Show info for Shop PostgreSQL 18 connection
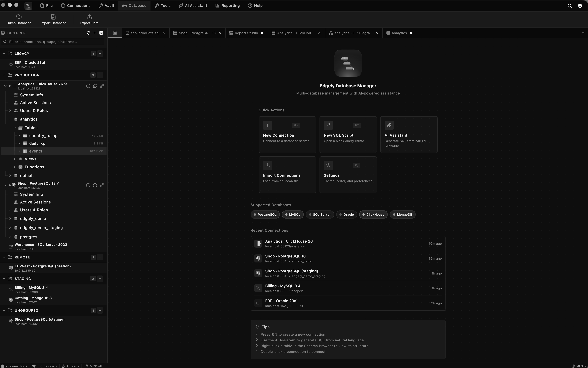 pyautogui.click(x=88, y=185)
